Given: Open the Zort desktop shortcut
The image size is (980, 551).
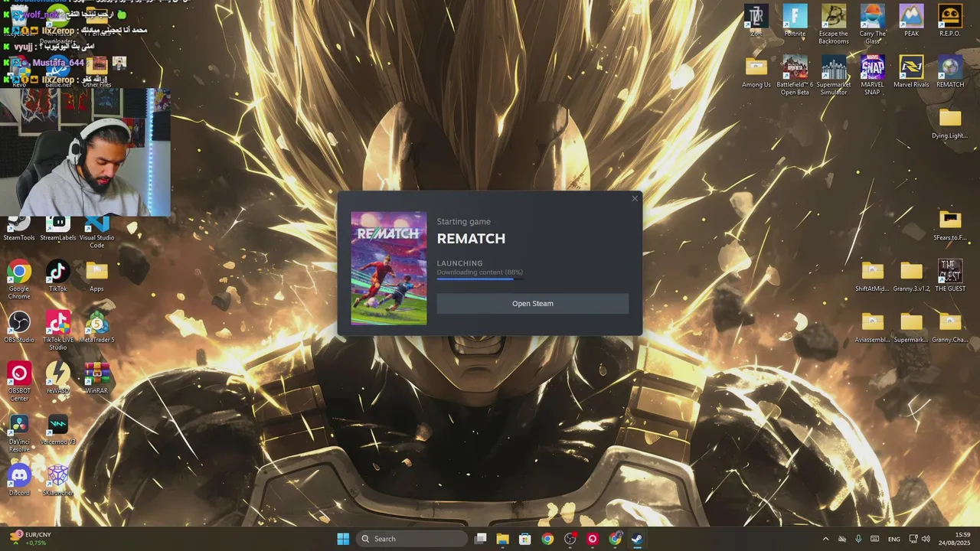Looking at the screenshot, I should click(756, 21).
